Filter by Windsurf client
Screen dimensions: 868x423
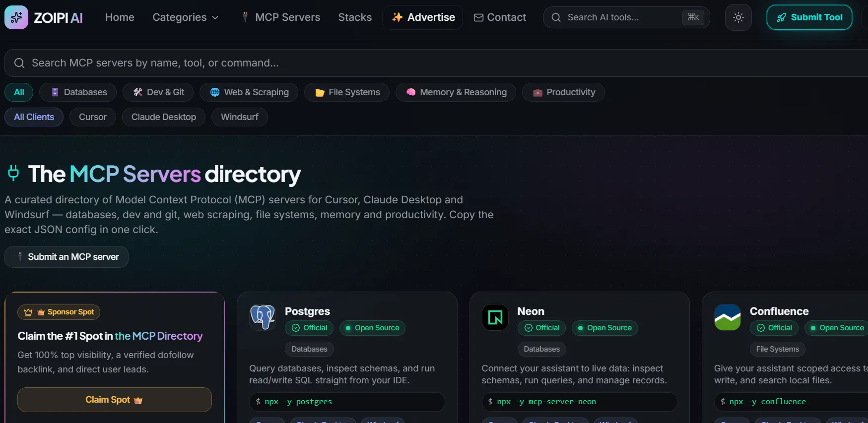240,117
